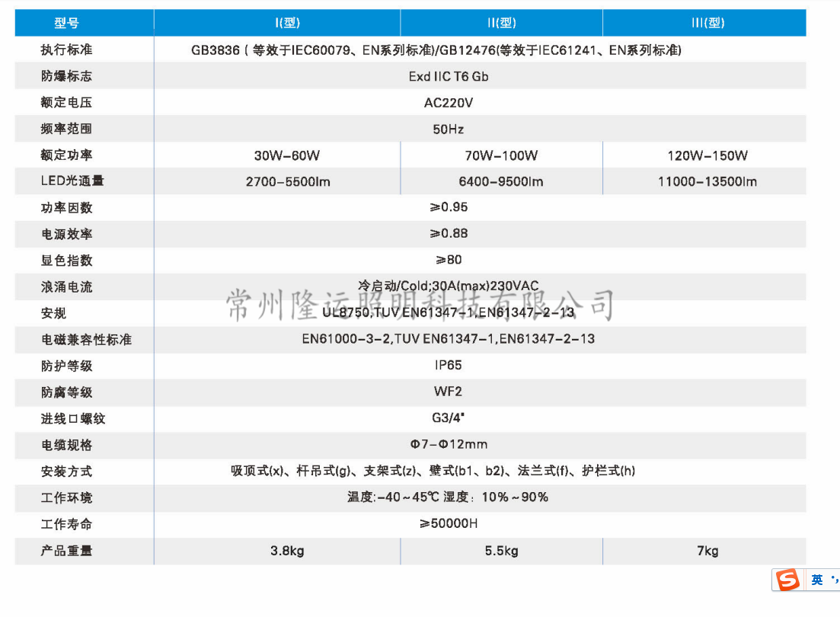This screenshot has height=617, width=840.
Task: Click the 70W–100W power cell
Action: click(x=501, y=155)
